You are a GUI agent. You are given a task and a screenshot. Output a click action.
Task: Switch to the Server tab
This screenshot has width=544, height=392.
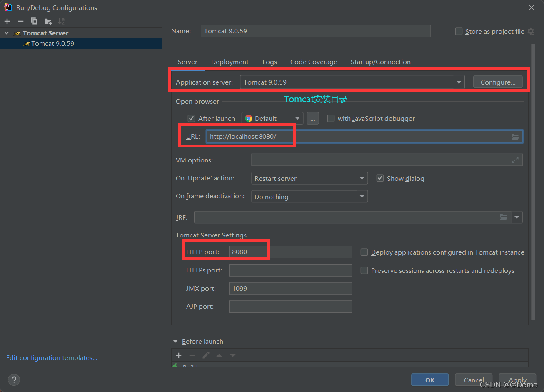pos(187,62)
